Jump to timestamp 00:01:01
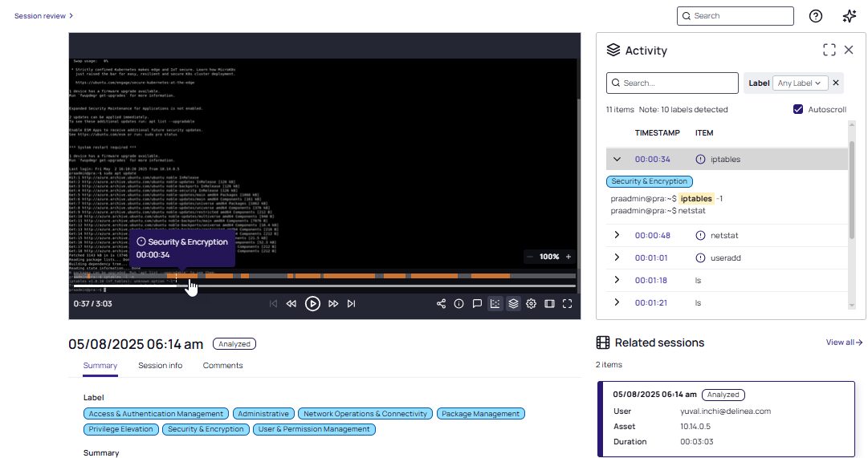 651,257
